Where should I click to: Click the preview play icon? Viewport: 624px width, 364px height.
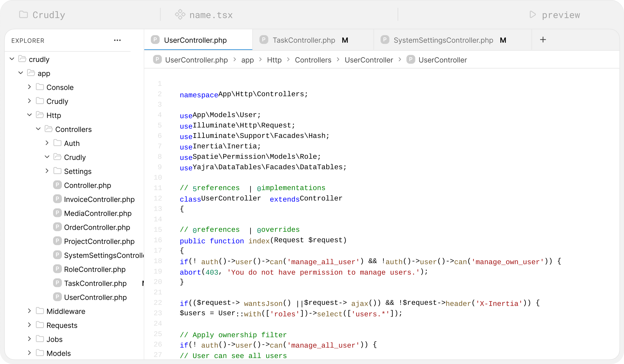click(x=533, y=15)
